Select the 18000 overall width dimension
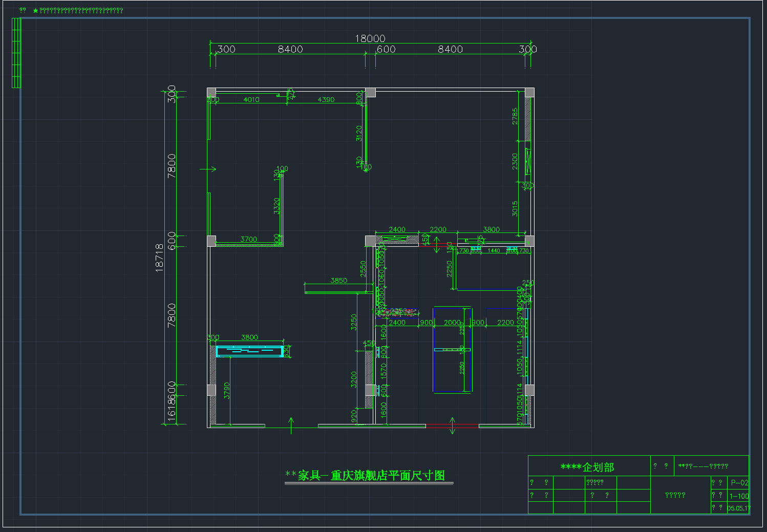767x532 pixels. pos(370,38)
